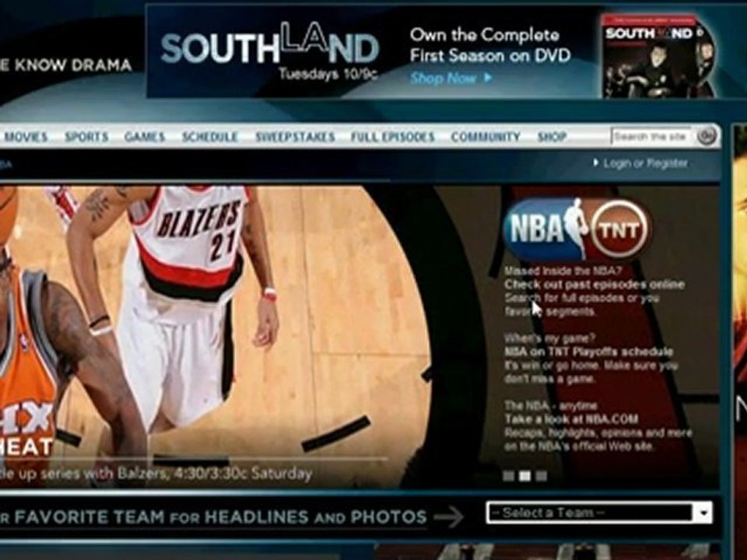Click the search magnifier button
Screen dimensions: 747x560
coord(707,136)
